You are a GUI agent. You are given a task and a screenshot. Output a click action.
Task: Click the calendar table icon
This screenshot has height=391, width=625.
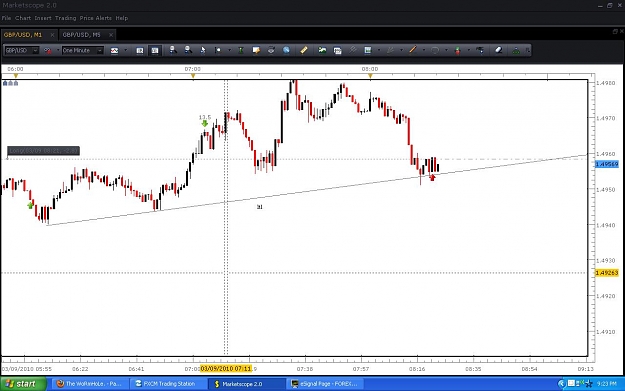pos(337,50)
